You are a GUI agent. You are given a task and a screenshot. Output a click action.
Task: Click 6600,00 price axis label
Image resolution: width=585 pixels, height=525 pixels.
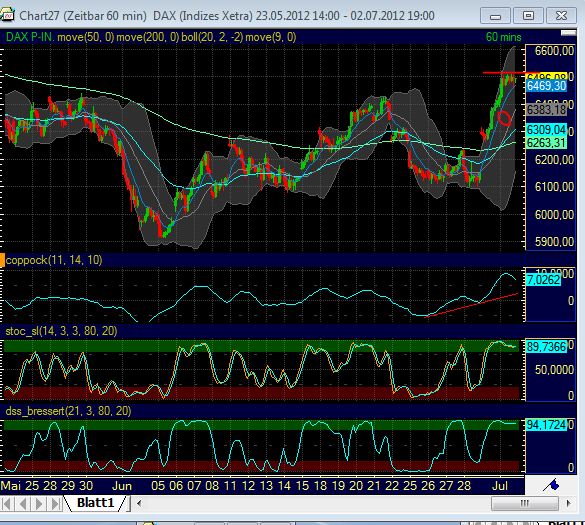point(554,50)
